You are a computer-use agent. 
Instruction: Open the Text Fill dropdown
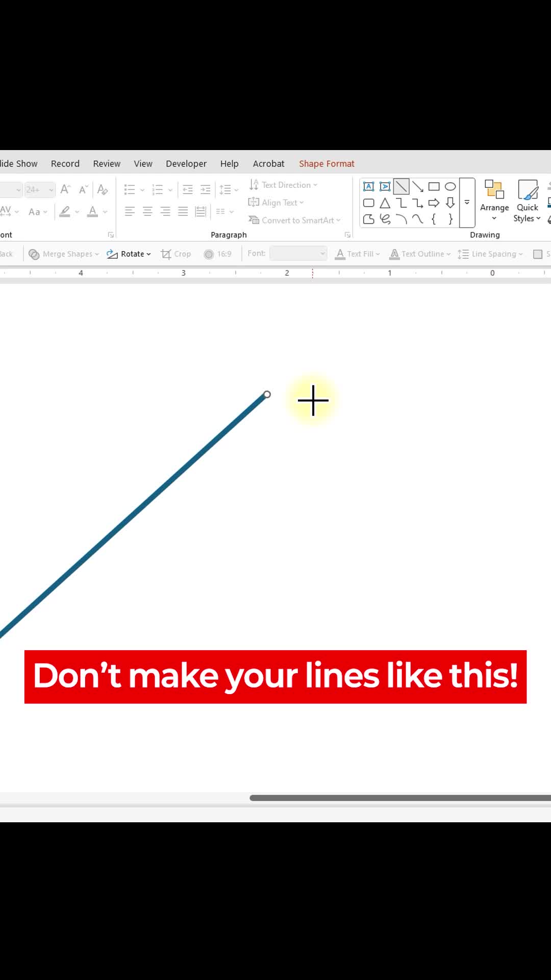(x=358, y=254)
